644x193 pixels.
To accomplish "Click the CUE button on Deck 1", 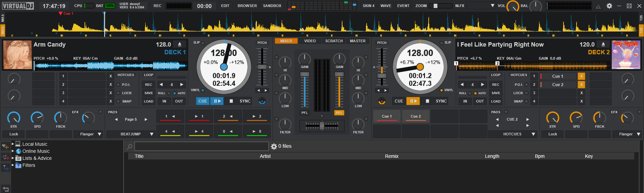I will click(203, 101).
